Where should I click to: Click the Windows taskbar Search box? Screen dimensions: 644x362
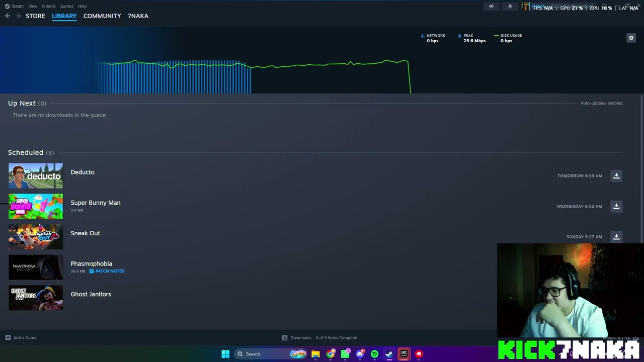(x=271, y=354)
